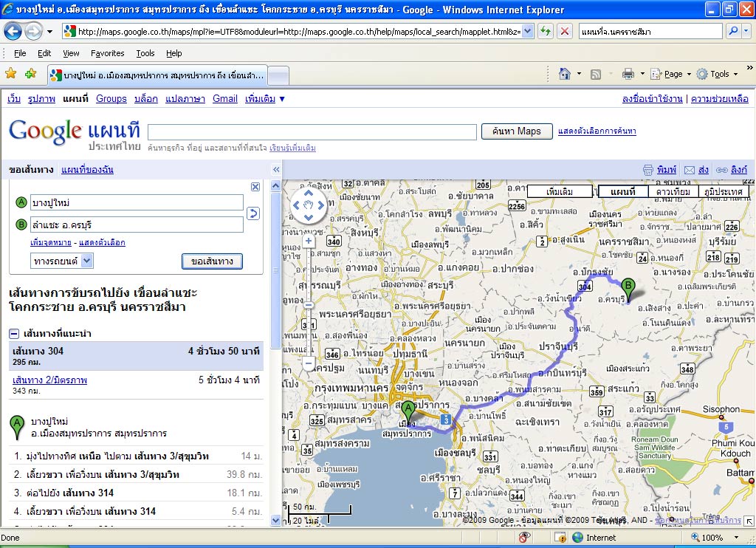This screenshot has height=548, width=756.
Task: Print the page using the printer icon
Action: [x=628, y=74]
